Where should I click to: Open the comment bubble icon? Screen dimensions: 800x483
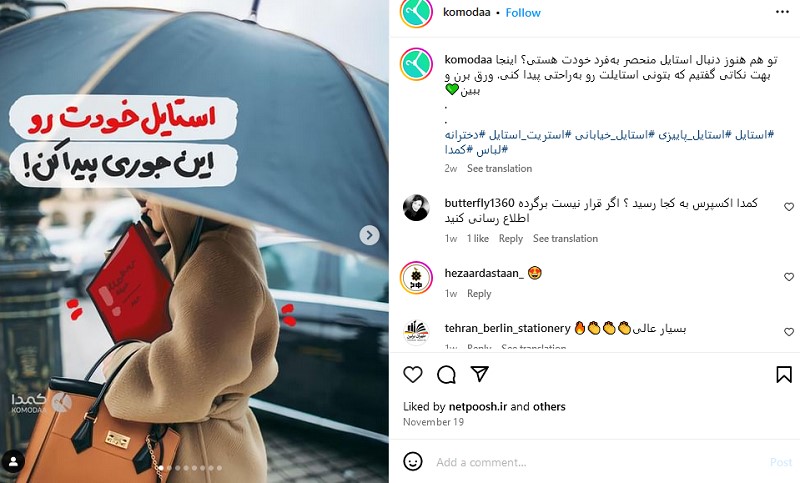pyautogui.click(x=446, y=375)
